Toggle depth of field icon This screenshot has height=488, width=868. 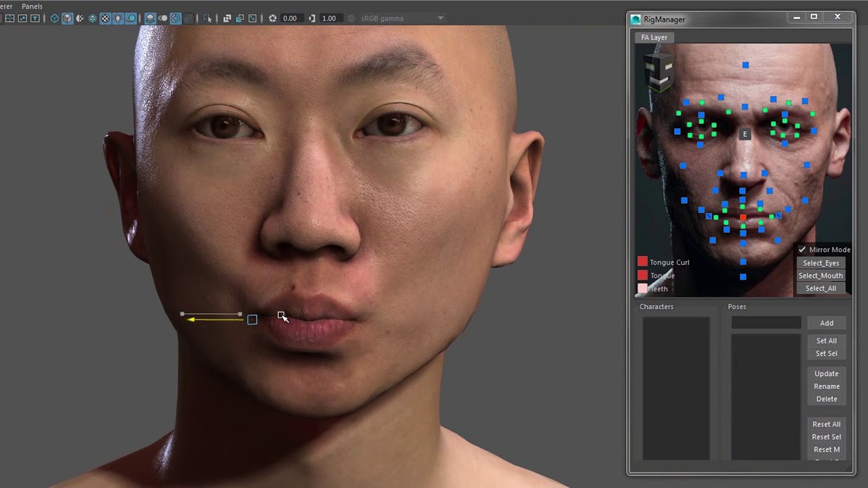[188, 18]
